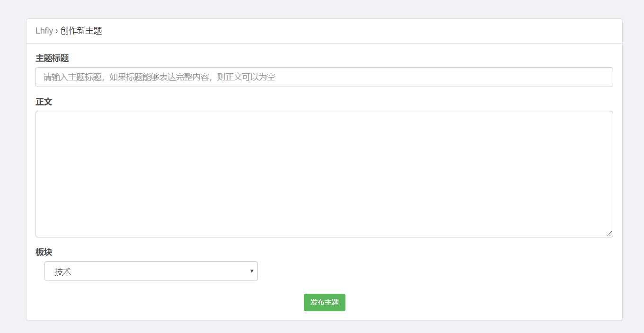The image size is (644, 333).
Task: Click the right end of title input
Action: click(x=601, y=77)
